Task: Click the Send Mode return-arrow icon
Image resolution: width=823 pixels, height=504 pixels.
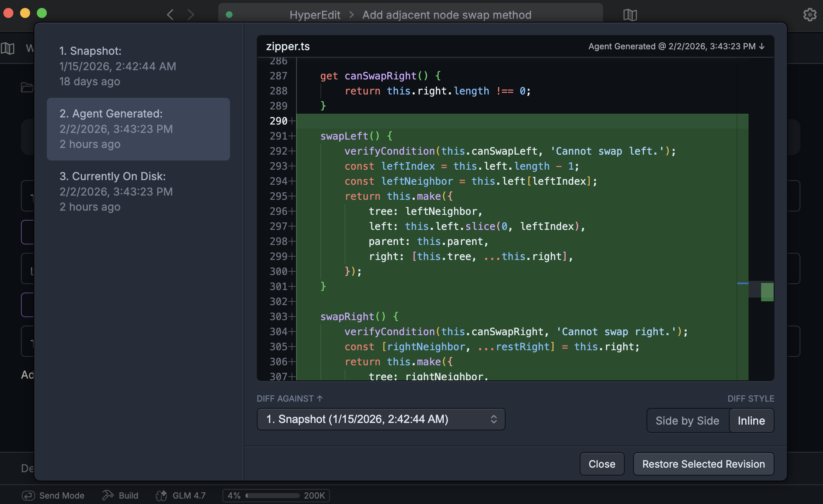Action: tap(28, 495)
